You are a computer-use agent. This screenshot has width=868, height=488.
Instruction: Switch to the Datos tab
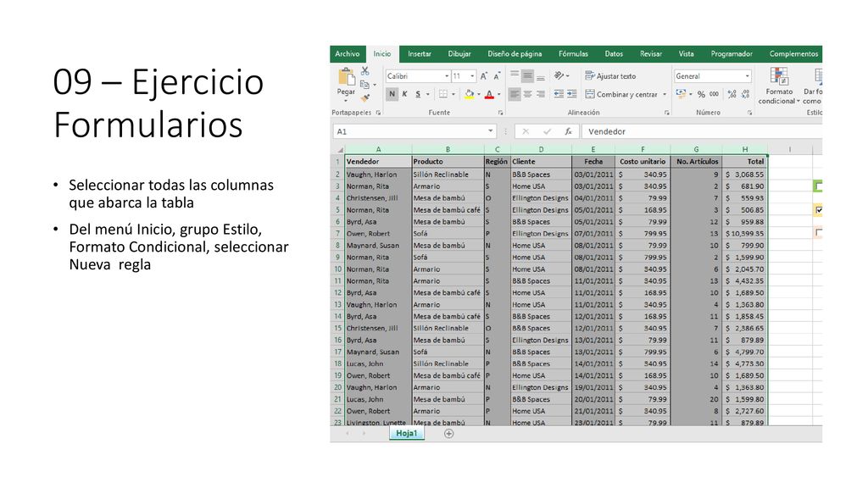click(614, 54)
